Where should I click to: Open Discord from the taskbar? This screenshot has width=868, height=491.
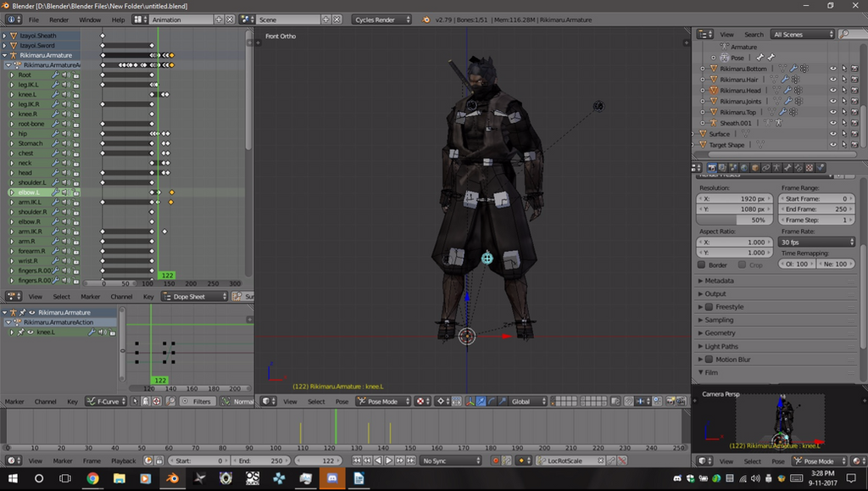[x=332, y=478]
